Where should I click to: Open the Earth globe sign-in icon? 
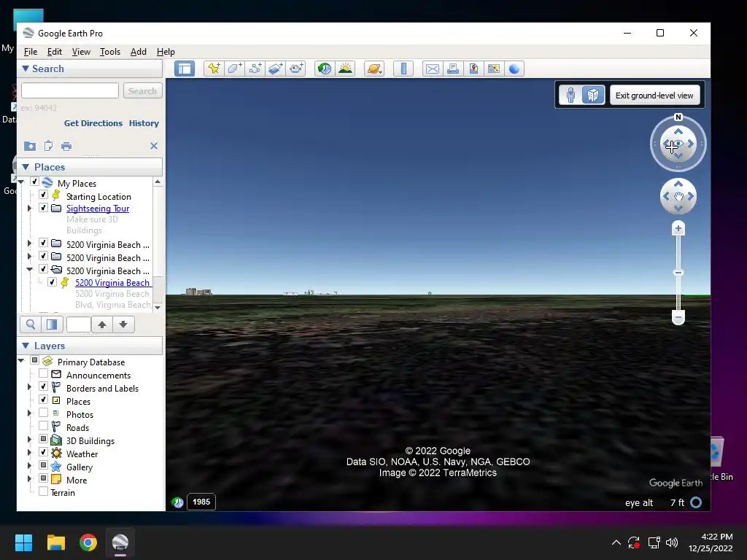(514, 69)
